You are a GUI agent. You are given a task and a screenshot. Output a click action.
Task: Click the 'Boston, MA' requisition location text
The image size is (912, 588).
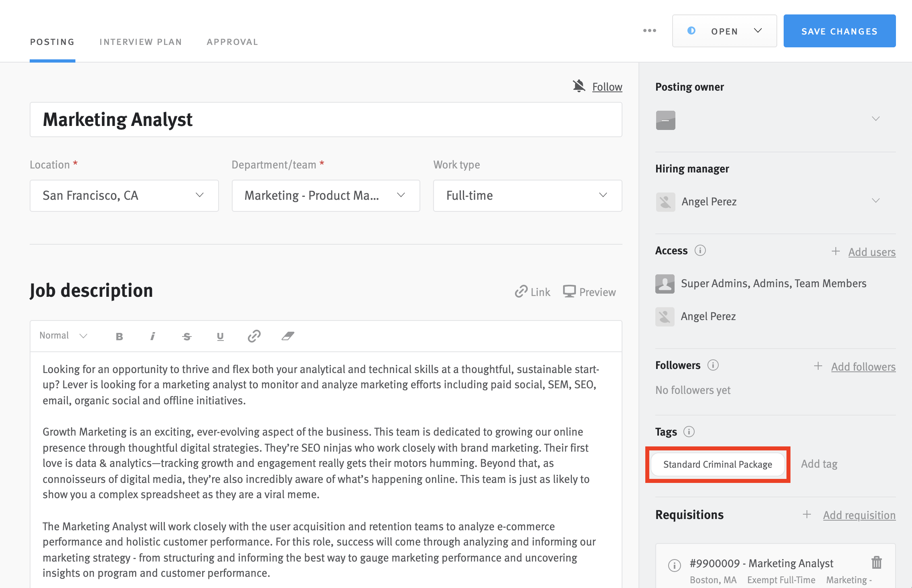(713, 580)
